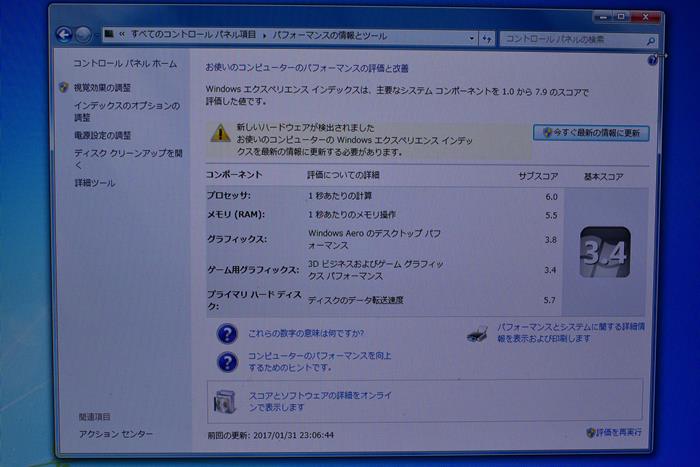Click the shield icon beside 視覚効果の調整
This screenshot has height=467, width=700.
coord(63,87)
